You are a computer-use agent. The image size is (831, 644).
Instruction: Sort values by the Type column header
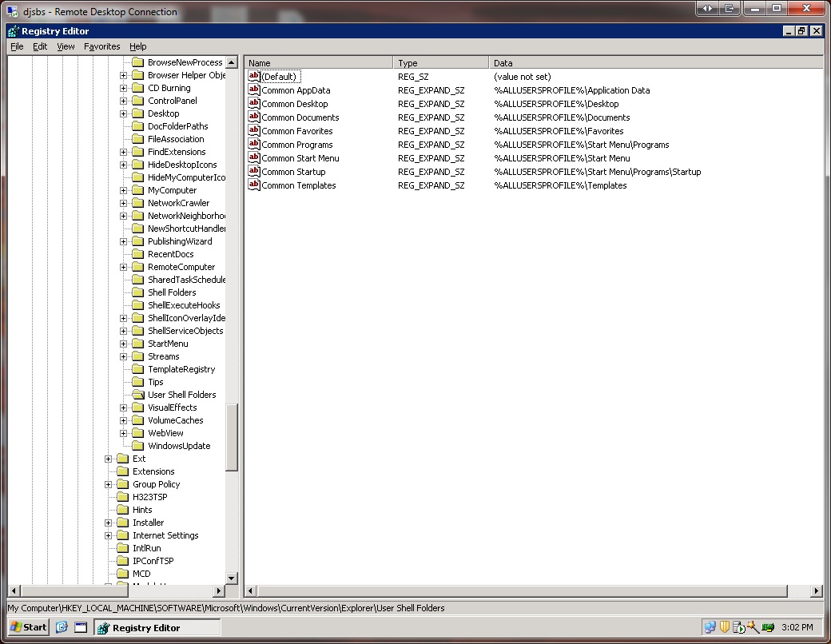(441, 62)
